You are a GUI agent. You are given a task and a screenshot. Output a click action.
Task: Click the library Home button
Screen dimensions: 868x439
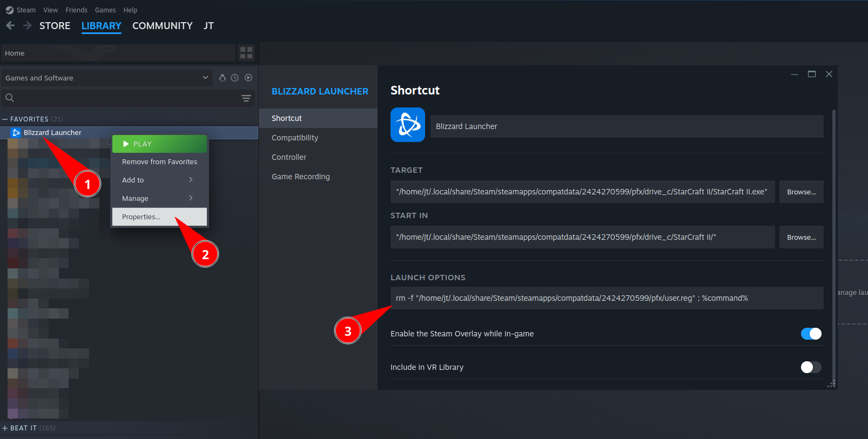[118, 53]
